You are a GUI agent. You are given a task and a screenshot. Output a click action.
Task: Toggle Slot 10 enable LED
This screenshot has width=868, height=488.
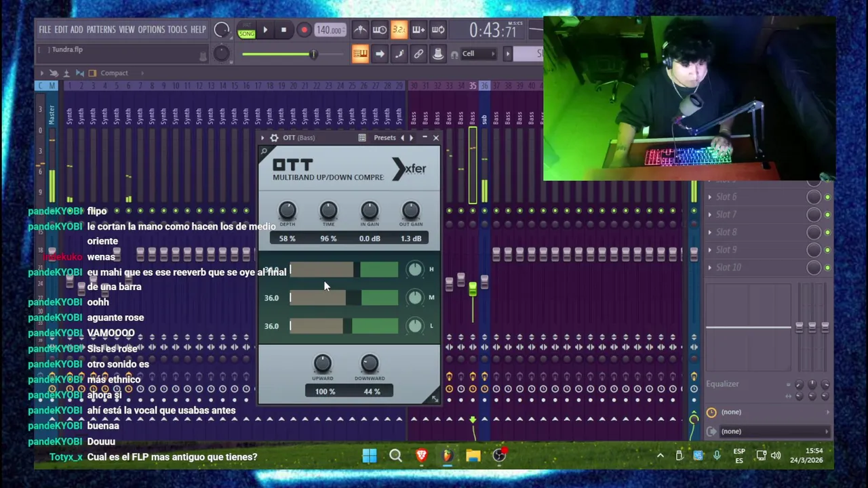(x=827, y=268)
